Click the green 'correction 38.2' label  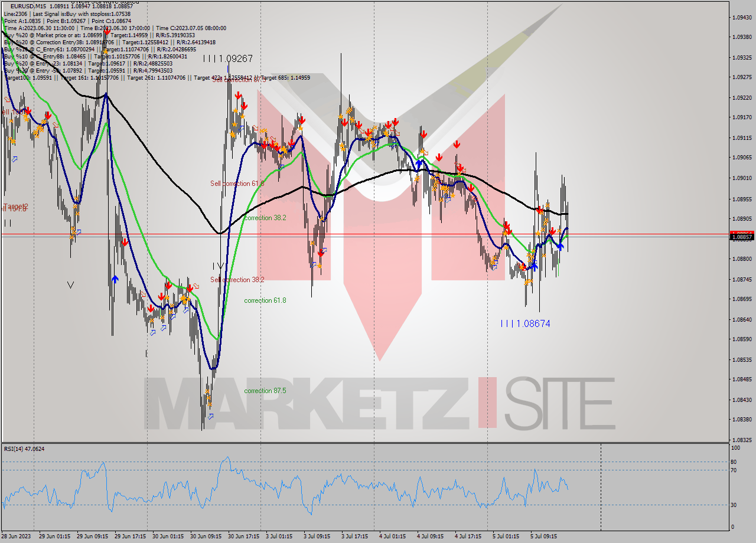click(x=265, y=218)
